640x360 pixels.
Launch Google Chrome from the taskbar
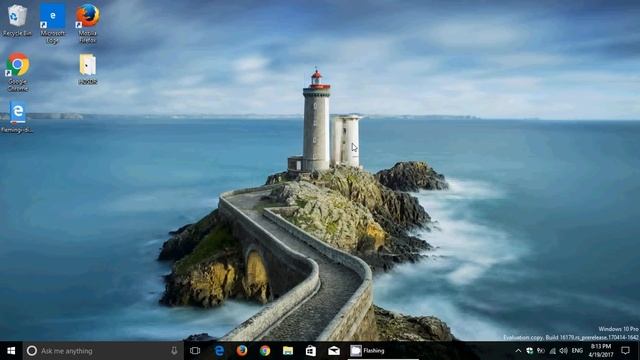click(265, 351)
